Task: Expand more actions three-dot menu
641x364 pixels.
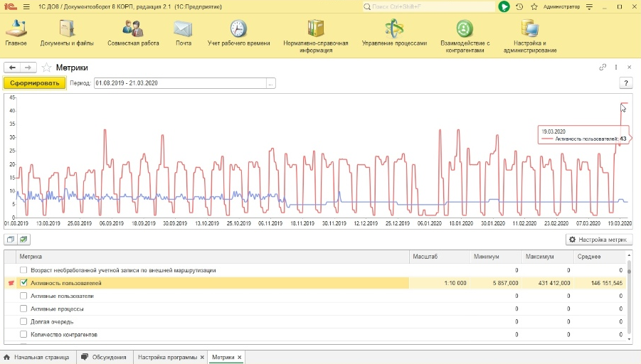Action: [615, 67]
